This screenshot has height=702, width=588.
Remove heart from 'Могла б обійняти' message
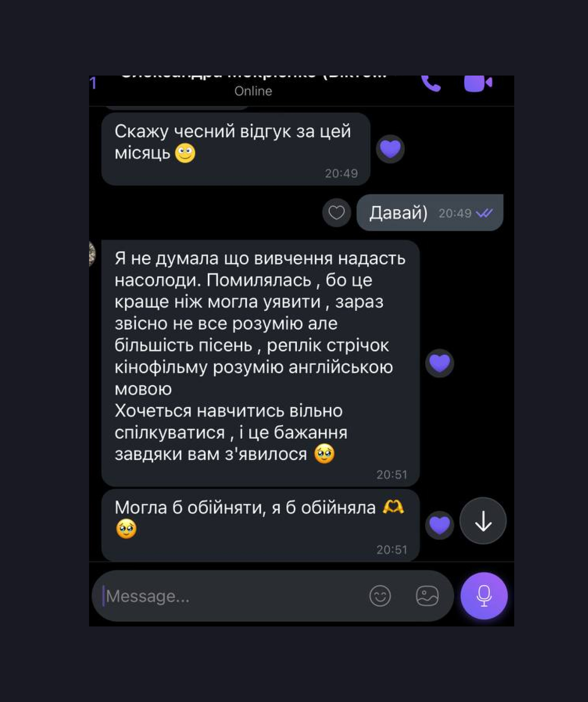[x=440, y=525]
